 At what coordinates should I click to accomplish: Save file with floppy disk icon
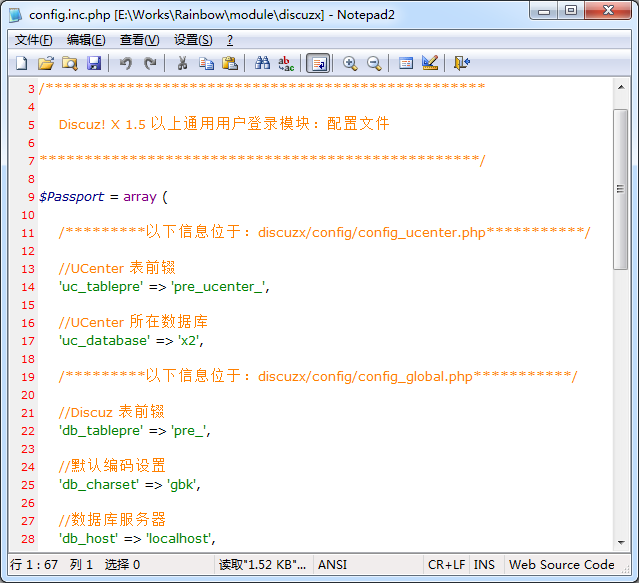tap(94, 63)
